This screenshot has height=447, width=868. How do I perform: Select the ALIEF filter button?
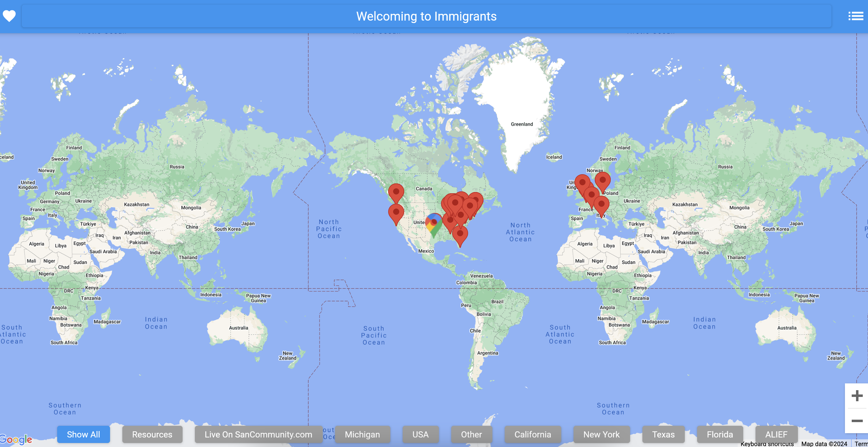[x=776, y=434]
